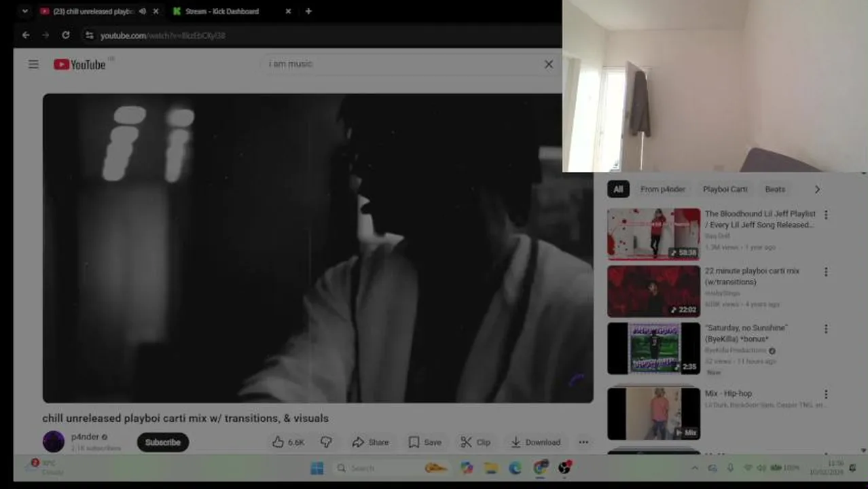This screenshot has height=489, width=868.
Task: Open site info icon in address bar
Action: (88, 35)
